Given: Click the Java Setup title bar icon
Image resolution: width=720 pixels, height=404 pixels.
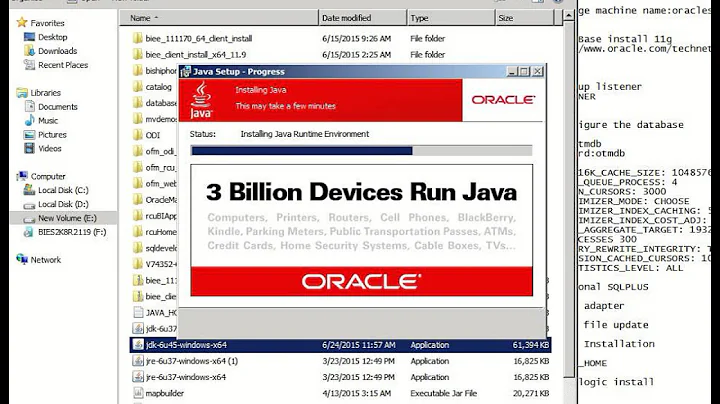Looking at the screenshot, I should click(x=186, y=72).
